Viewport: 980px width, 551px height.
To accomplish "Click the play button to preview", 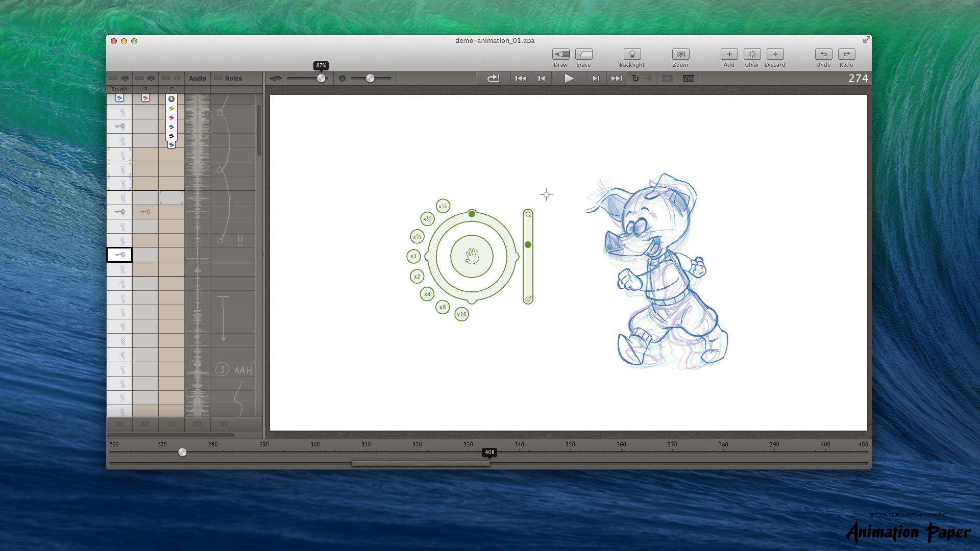I will (x=568, y=78).
